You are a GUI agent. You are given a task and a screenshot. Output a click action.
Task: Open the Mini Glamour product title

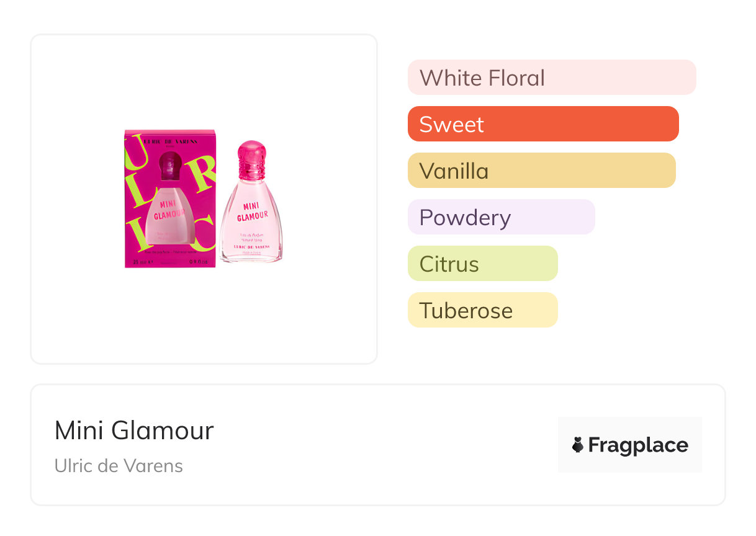134,431
